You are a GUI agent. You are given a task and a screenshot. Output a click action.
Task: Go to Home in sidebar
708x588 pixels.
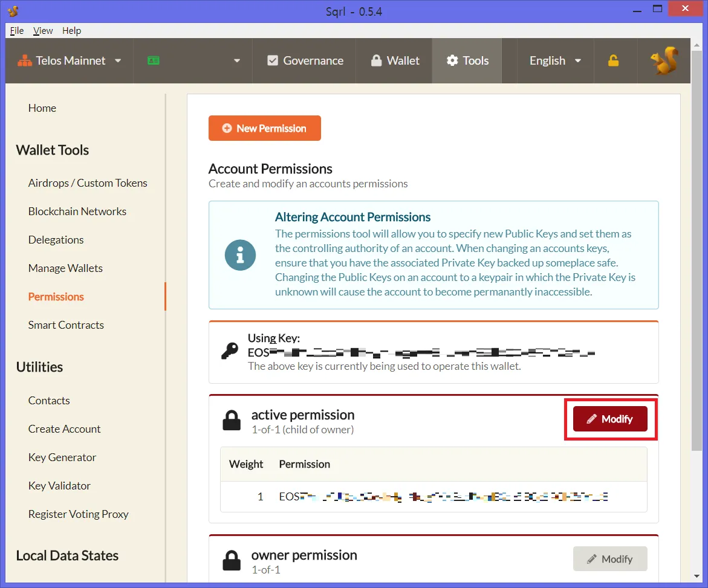point(42,108)
